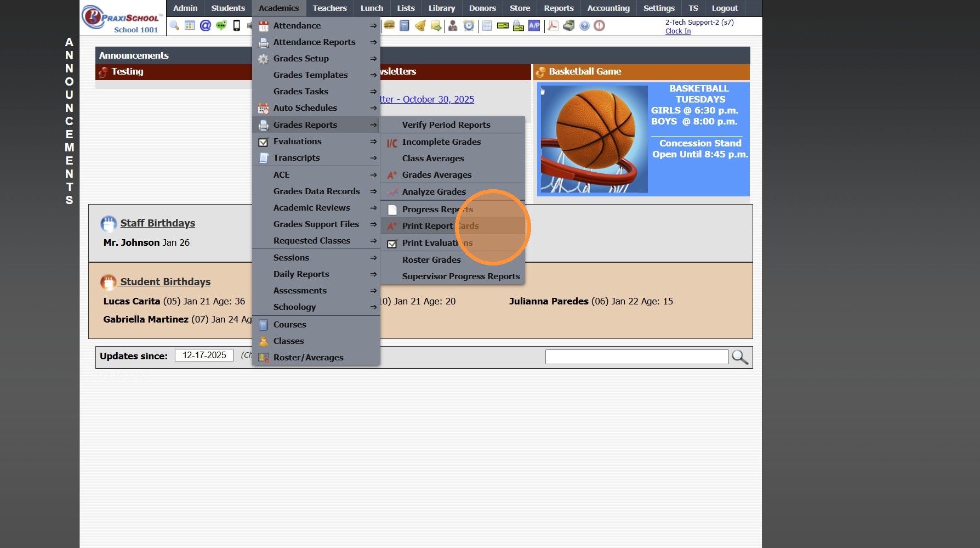Expand the Grades Data Records submenu
980x548 pixels.
click(316, 191)
